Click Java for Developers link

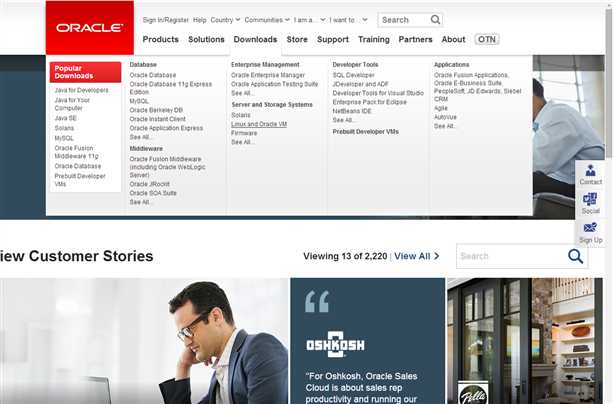81,90
